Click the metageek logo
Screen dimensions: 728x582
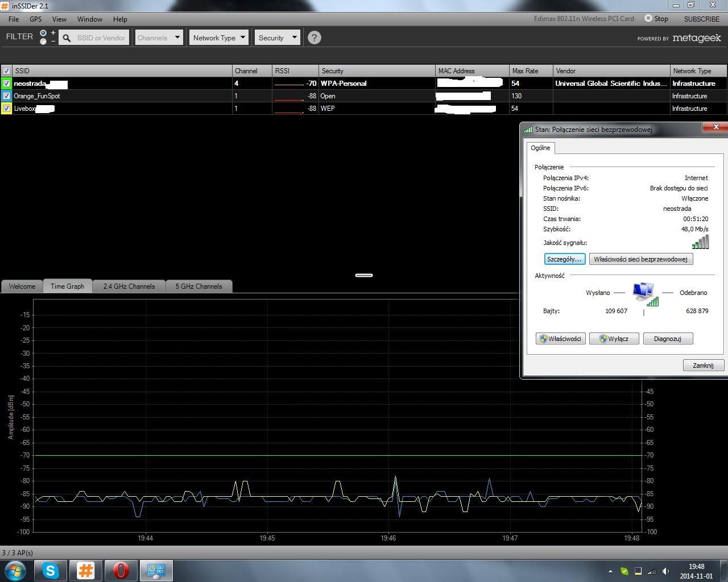coord(697,38)
